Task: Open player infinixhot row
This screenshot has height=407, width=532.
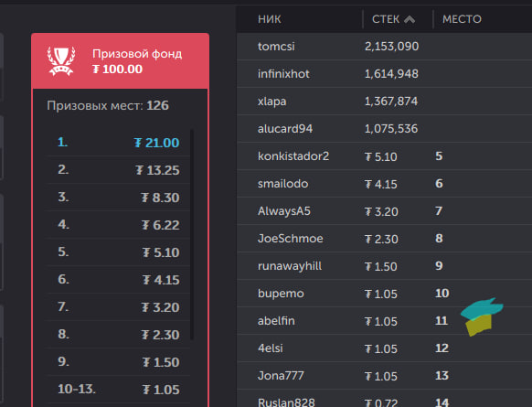Action: [x=384, y=74]
